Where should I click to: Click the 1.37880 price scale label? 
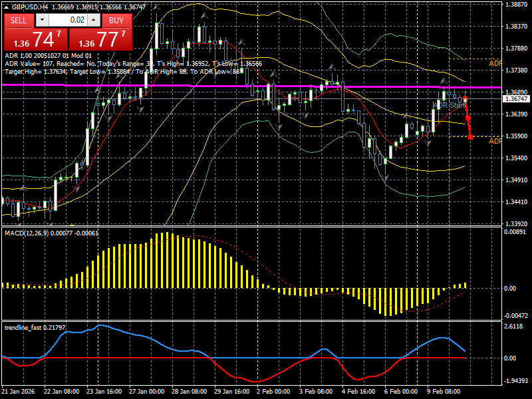[517, 49]
